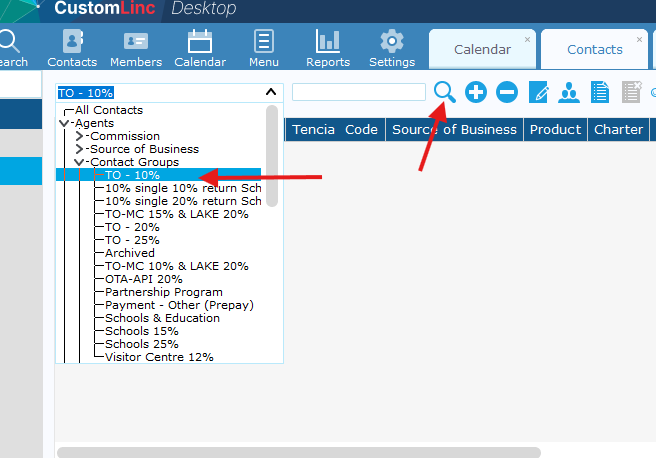Screen dimensions: 656x458
Task: Click the search text input field
Action: (358, 92)
